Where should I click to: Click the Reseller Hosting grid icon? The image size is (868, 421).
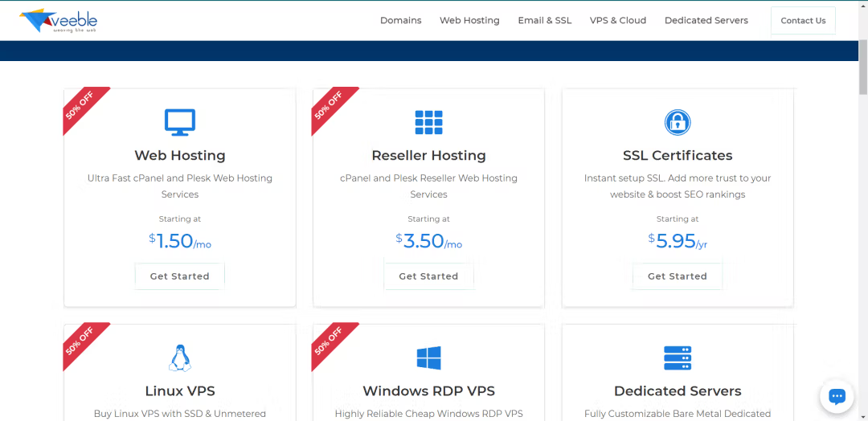click(x=428, y=122)
